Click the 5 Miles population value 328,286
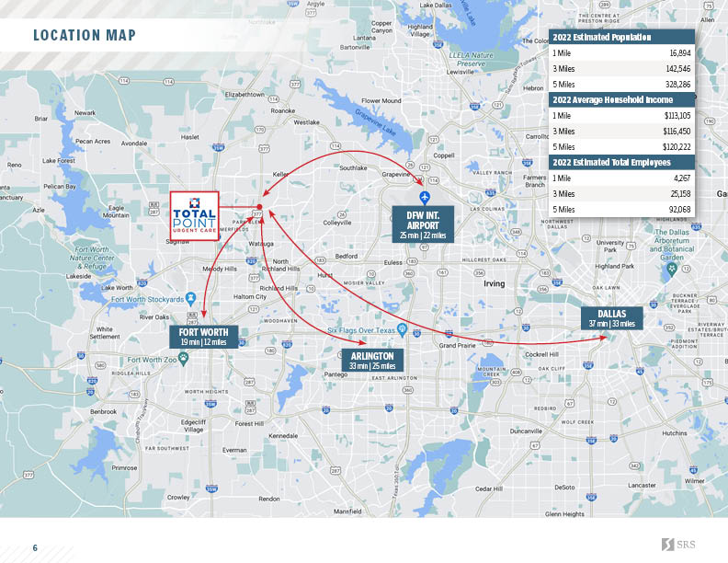Viewport: 728px width, 563px height. [677, 85]
